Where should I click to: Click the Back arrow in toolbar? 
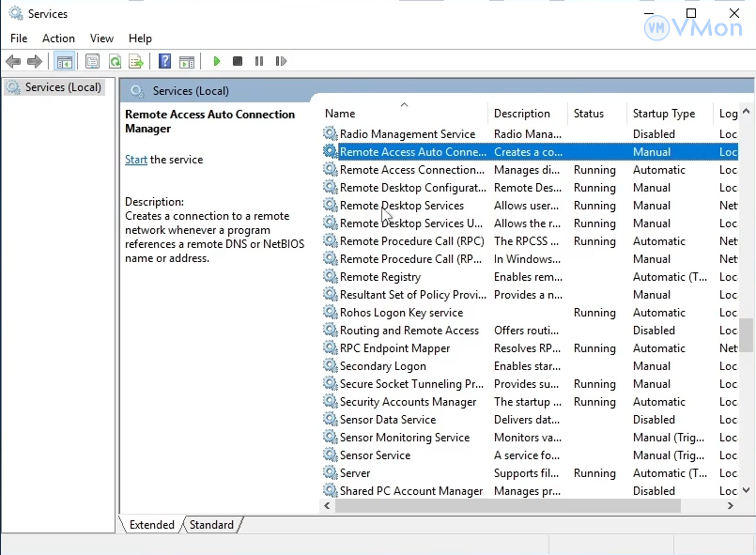pyautogui.click(x=13, y=62)
